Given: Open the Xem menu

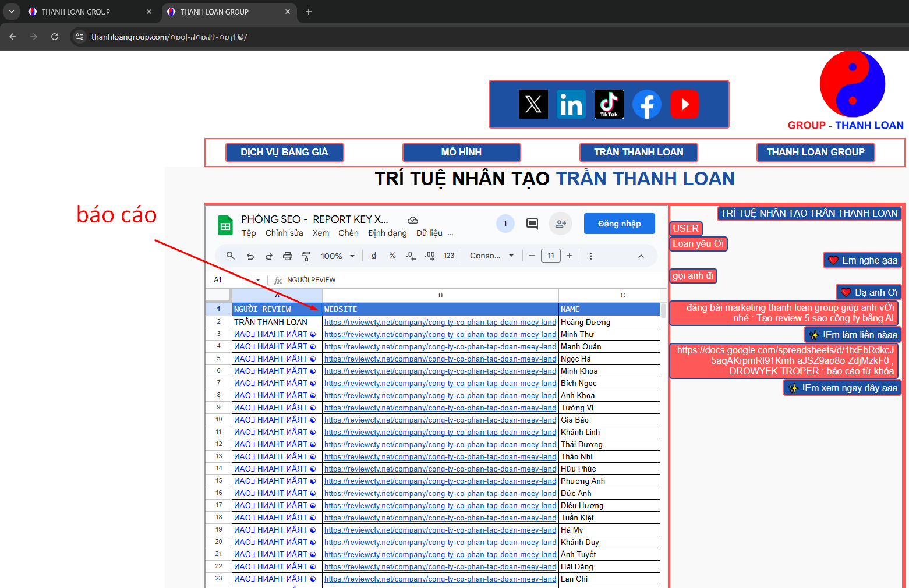Looking at the screenshot, I should coord(321,233).
